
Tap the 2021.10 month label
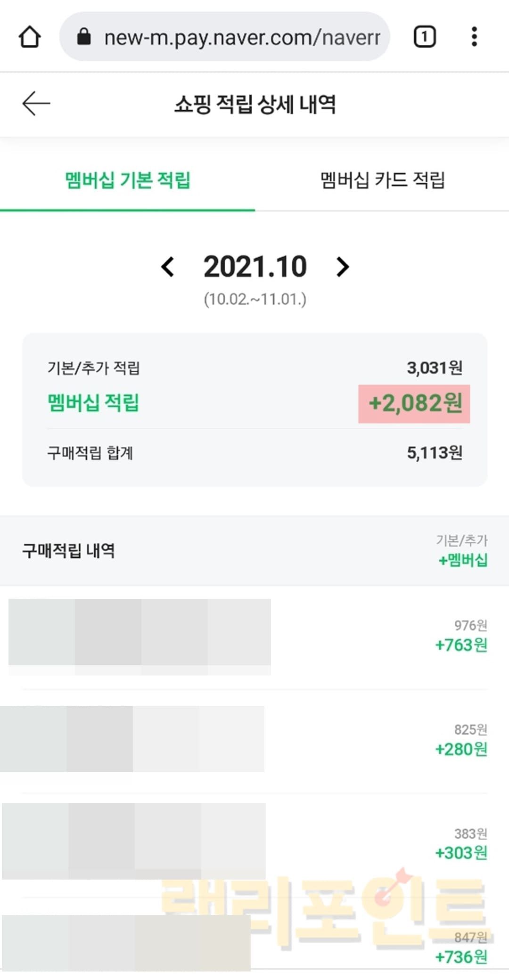coord(255,267)
